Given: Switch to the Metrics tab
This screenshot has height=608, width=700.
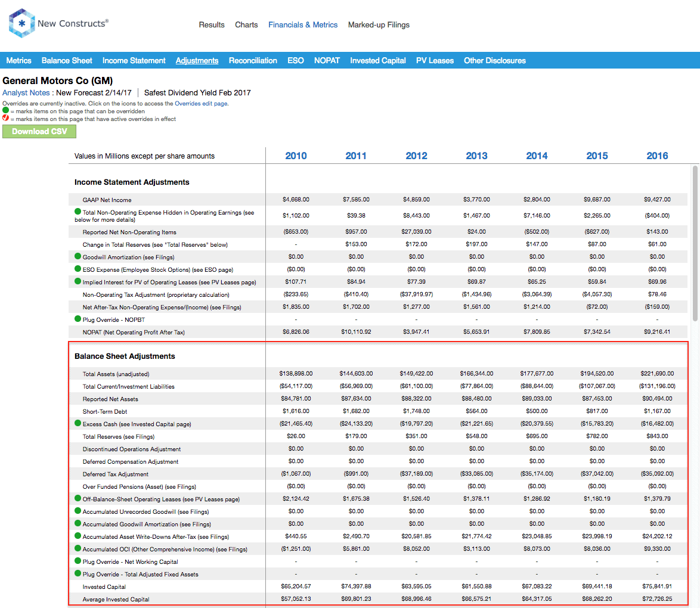Looking at the screenshot, I should point(18,61).
